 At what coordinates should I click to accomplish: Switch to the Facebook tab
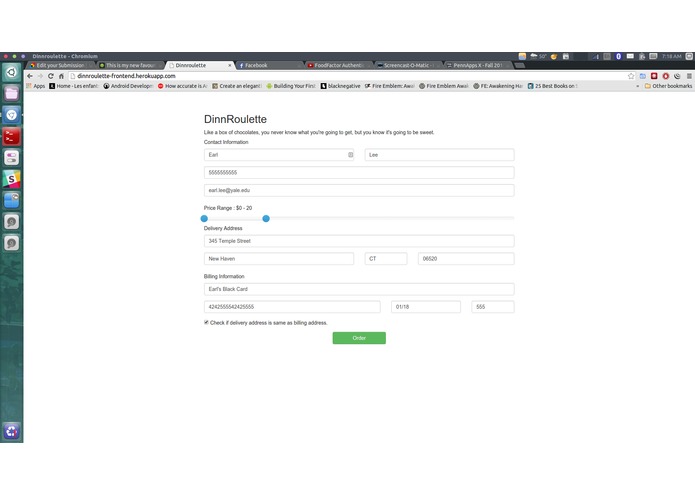click(269, 66)
